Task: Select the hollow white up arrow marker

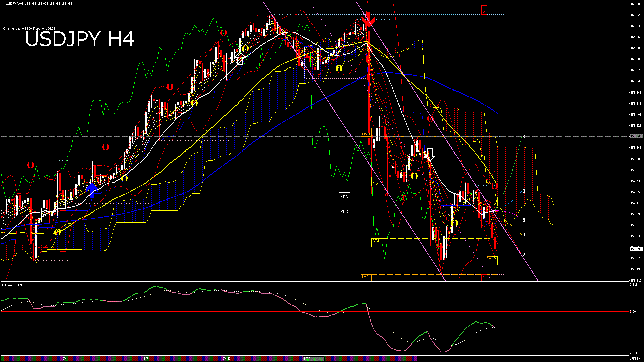Action: pos(240,58)
